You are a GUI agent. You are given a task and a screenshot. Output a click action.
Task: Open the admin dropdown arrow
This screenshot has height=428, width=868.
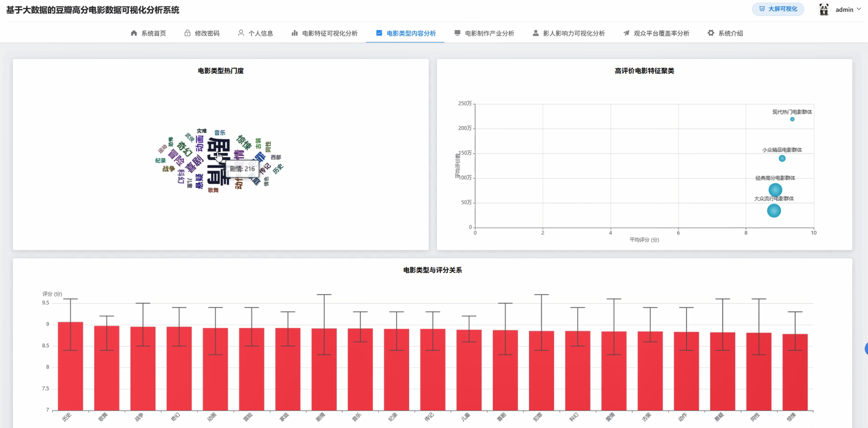point(859,9)
